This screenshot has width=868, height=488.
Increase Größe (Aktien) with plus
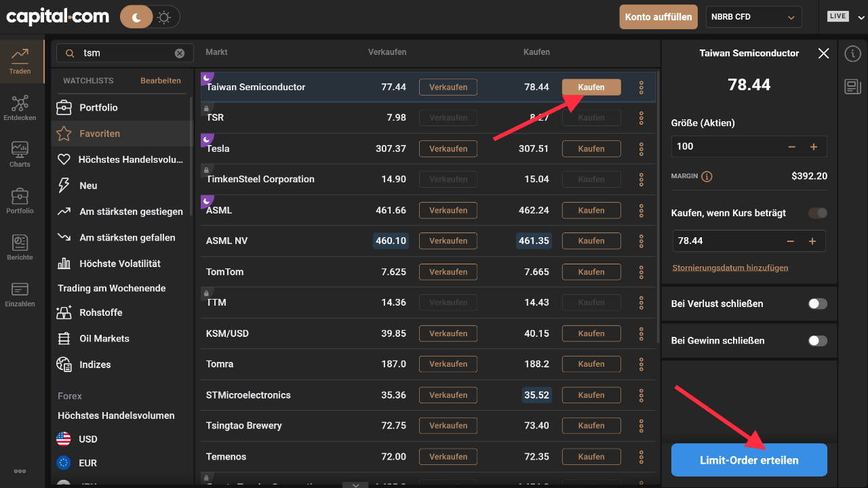[814, 146]
